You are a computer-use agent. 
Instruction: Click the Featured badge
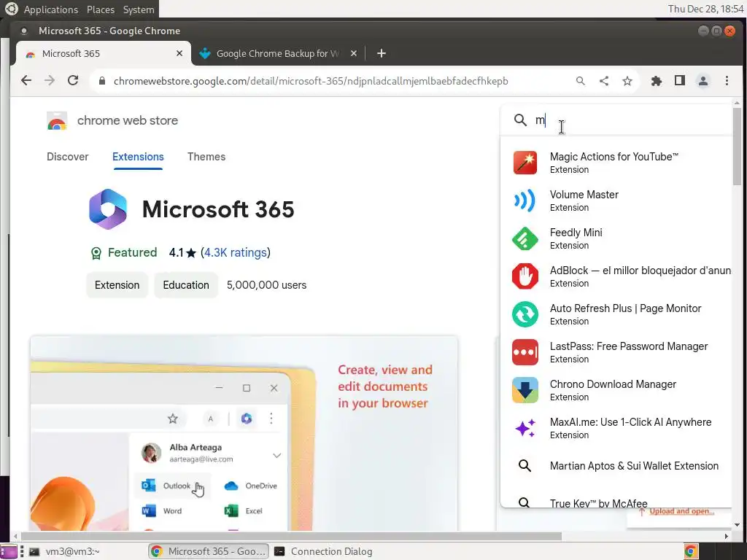pyautogui.click(x=124, y=252)
